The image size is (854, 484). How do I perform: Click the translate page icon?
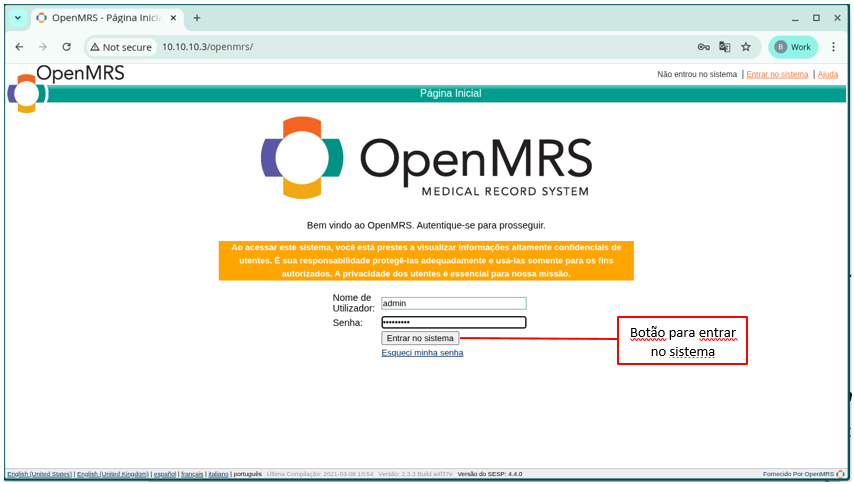click(x=725, y=47)
